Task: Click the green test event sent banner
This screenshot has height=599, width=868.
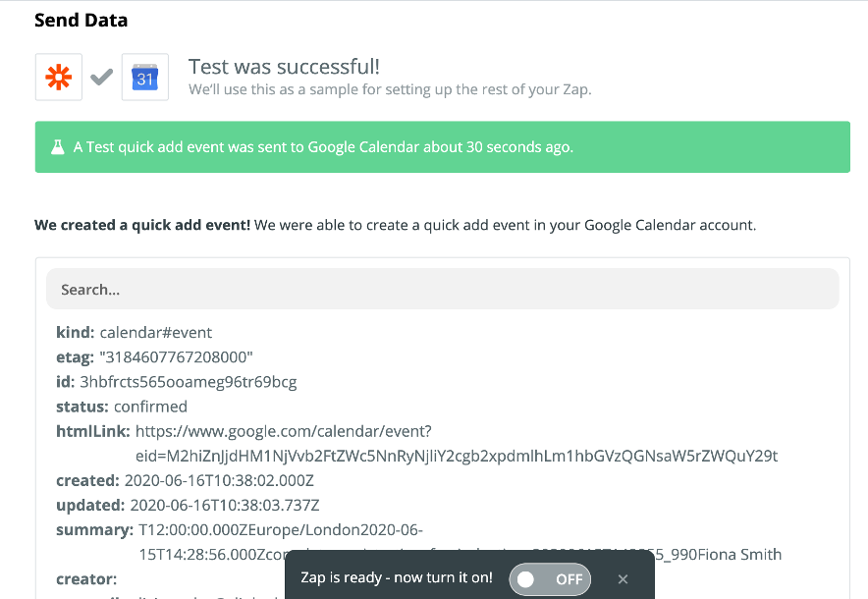Action: pyautogui.click(x=442, y=146)
